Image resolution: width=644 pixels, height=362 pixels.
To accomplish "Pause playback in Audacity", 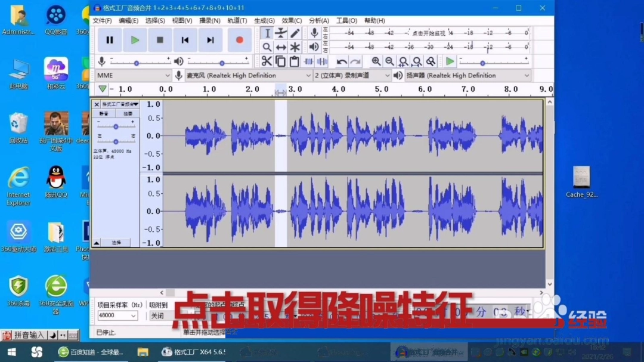I will tap(109, 40).
